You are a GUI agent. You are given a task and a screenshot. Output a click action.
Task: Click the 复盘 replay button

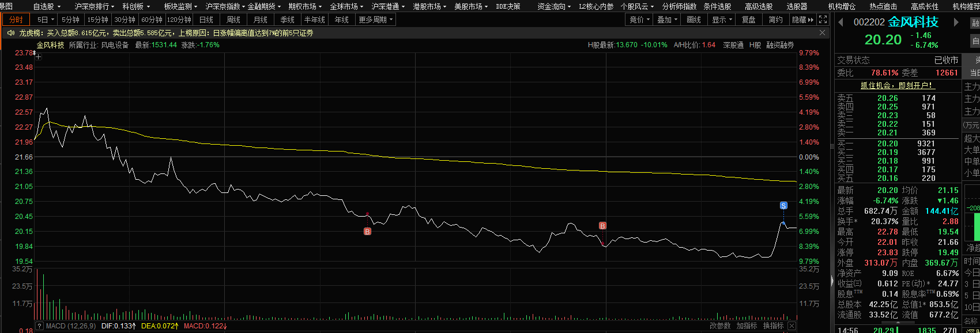[x=749, y=20]
